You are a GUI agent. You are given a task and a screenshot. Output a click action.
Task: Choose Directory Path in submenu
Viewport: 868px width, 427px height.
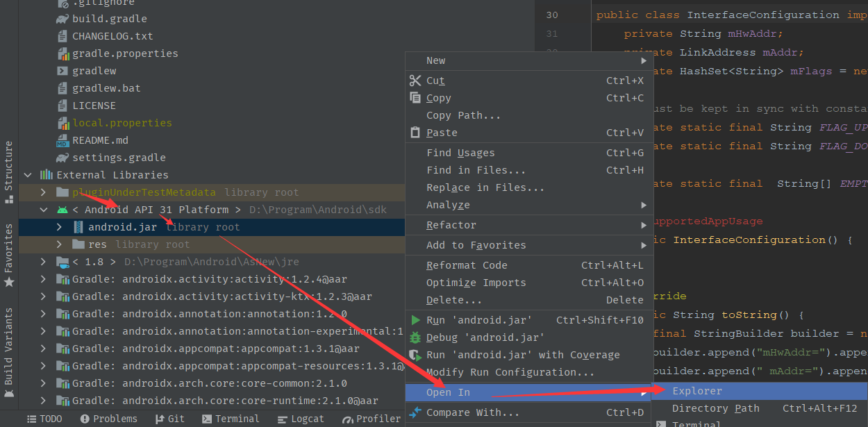[x=760, y=408]
